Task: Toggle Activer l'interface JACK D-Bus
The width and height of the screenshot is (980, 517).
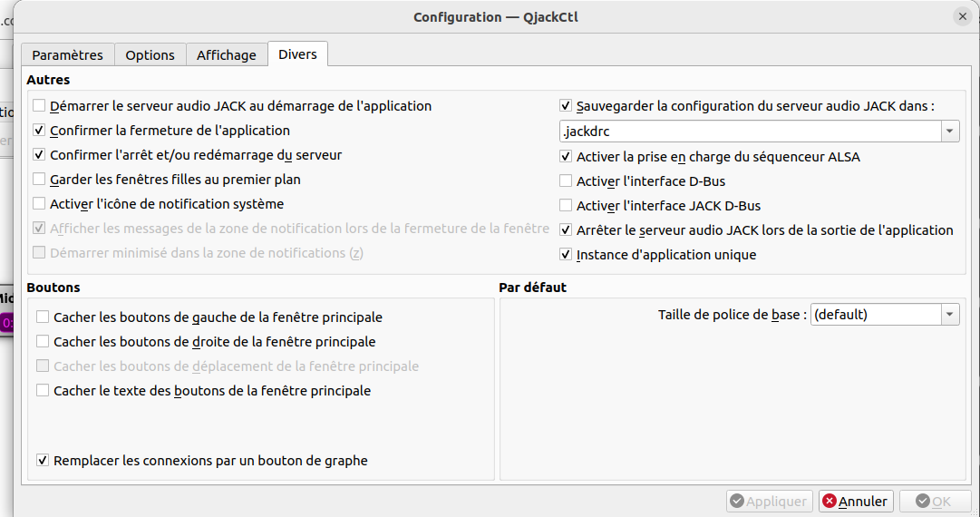Action: pyautogui.click(x=566, y=206)
